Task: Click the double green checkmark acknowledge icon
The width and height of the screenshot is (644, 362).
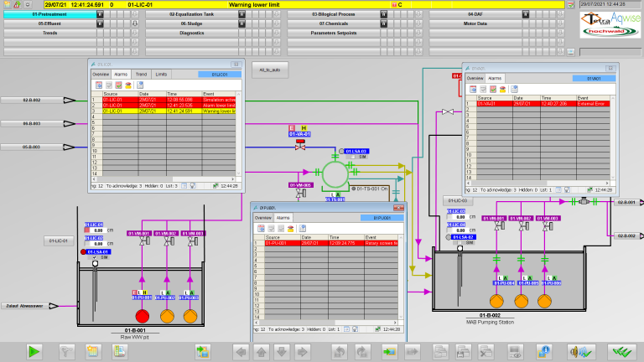Action: tap(621, 351)
